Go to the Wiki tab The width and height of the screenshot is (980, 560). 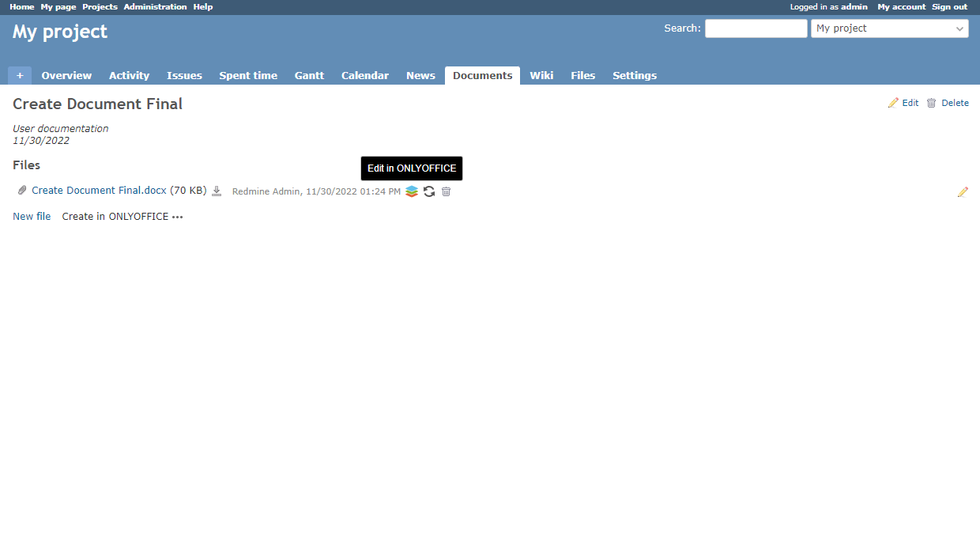point(541,75)
